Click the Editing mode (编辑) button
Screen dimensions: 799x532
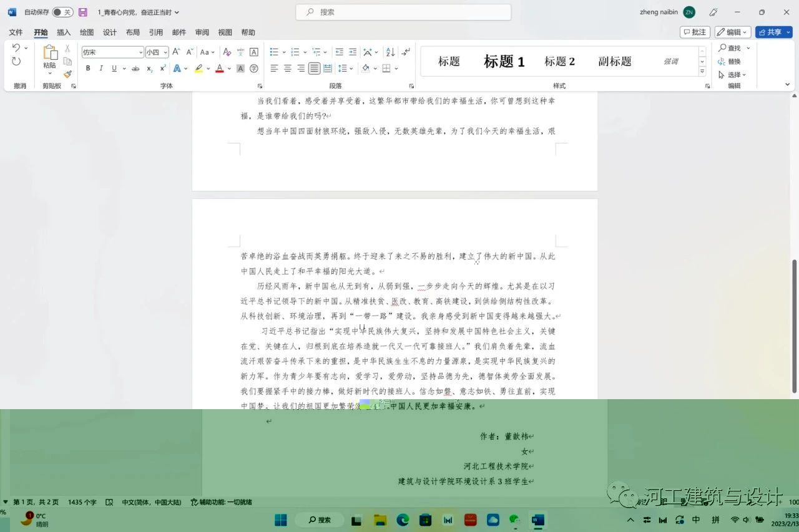point(733,32)
